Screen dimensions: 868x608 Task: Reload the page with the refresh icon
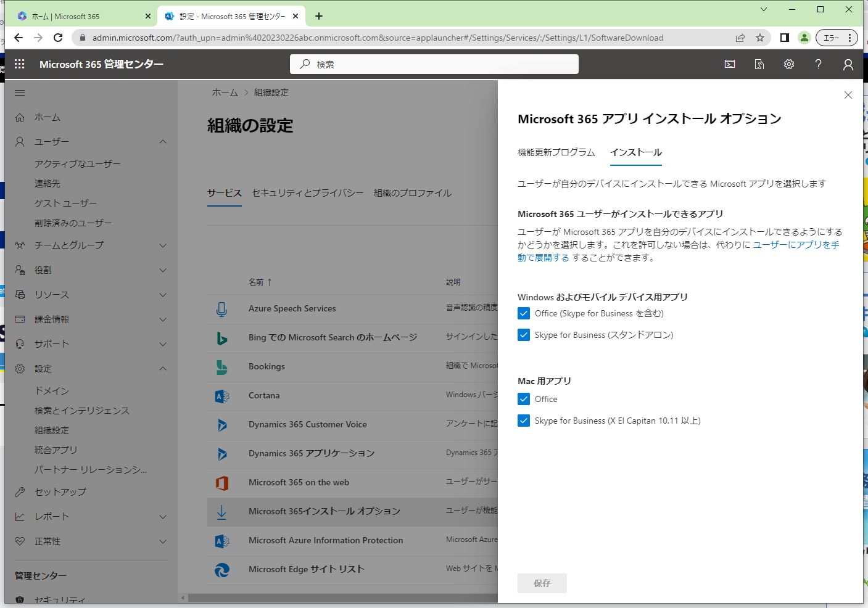58,38
